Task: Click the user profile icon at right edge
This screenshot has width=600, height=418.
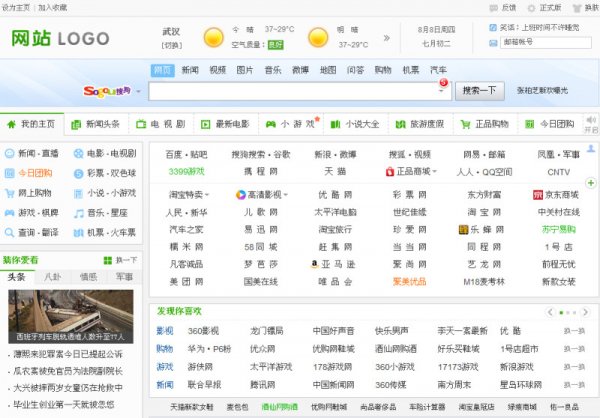Action: (591, 149)
